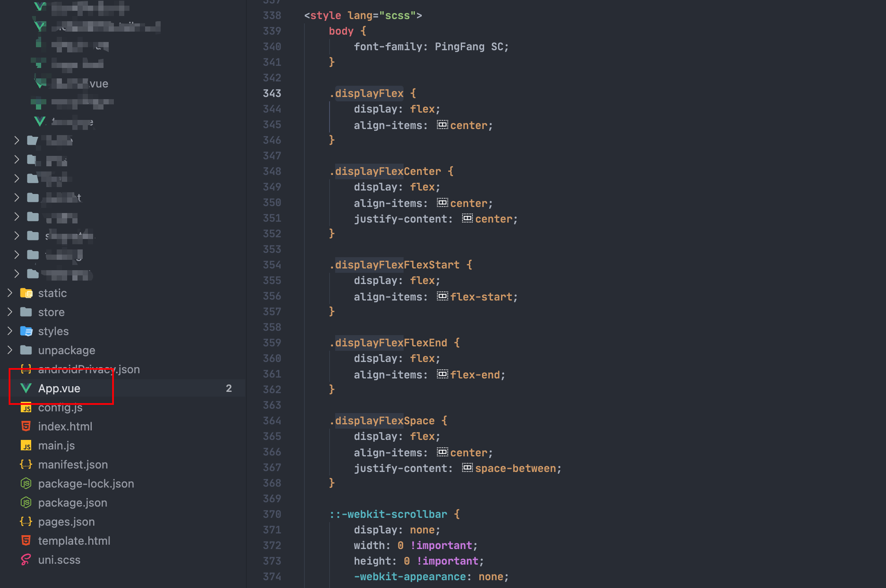Click the HTML icon beside template.html
The width and height of the screenshot is (886, 588).
coord(26,541)
